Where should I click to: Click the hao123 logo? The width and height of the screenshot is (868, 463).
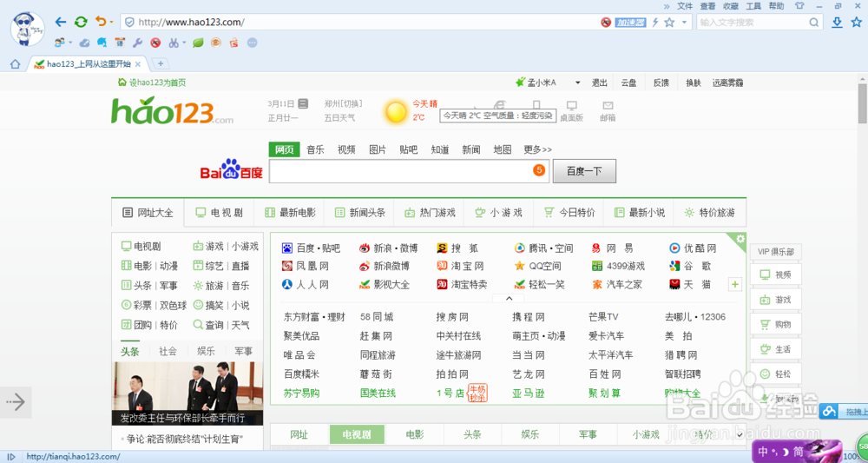[x=172, y=111]
